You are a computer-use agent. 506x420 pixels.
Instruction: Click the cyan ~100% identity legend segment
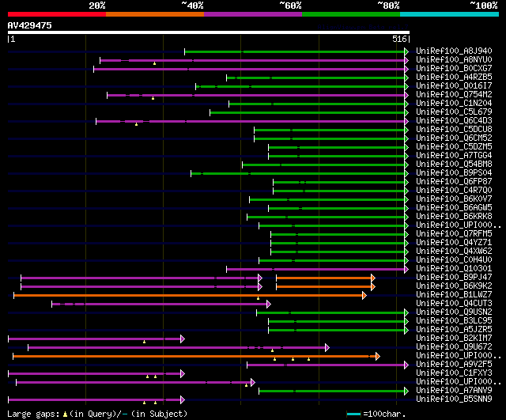(x=450, y=14)
